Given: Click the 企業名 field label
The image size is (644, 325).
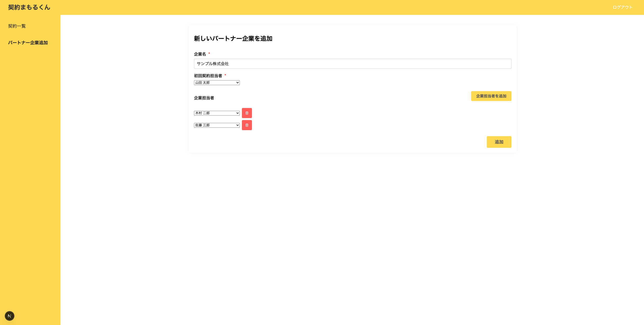Looking at the screenshot, I should click(x=200, y=54).
